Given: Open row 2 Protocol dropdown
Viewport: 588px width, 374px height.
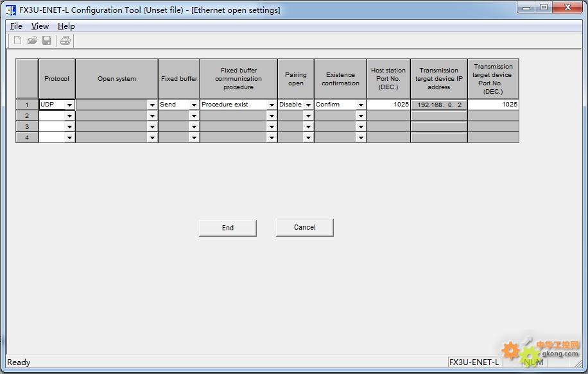Looking at the screenshot, I should 69,116.
